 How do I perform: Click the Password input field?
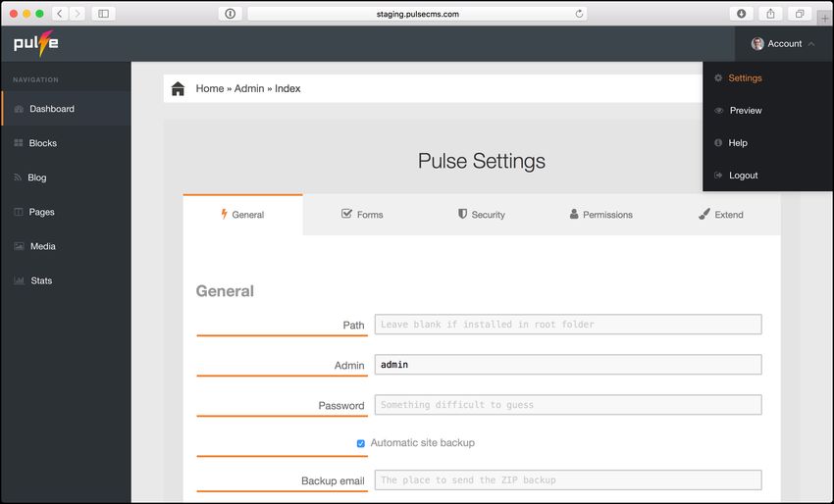click(x=568, y=405)
